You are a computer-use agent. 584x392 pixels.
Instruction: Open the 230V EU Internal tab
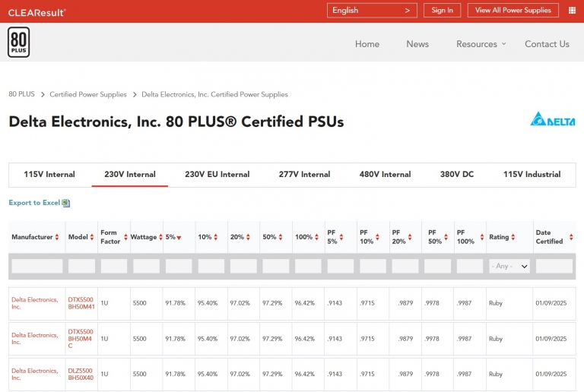point(217,175)
